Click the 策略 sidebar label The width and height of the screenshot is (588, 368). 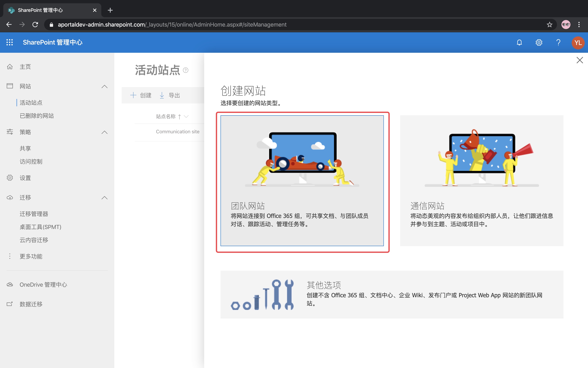(x=25, y=132)
